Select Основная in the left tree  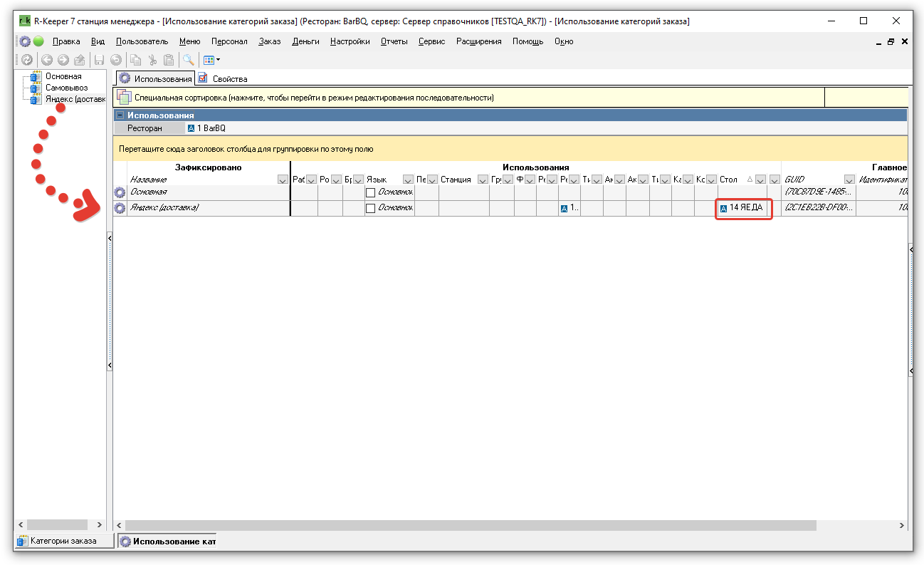pos(63,76)
